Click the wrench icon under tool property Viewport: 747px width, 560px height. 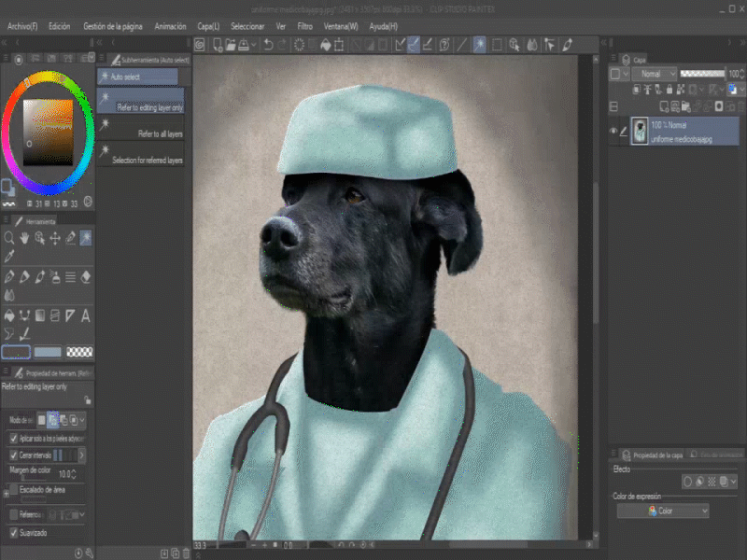tap(89, 553)
